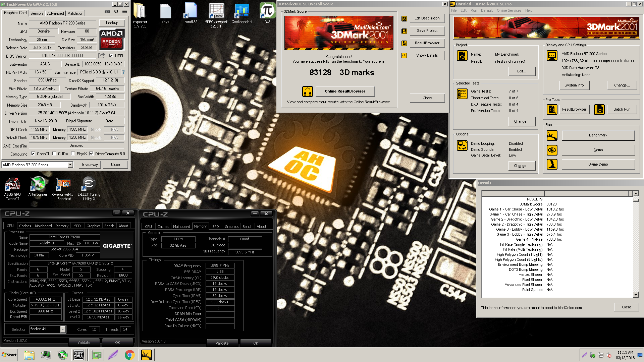Viewport: 644px width, 362px height.
Task: Click the Show Details button
Action: point(427,55)
